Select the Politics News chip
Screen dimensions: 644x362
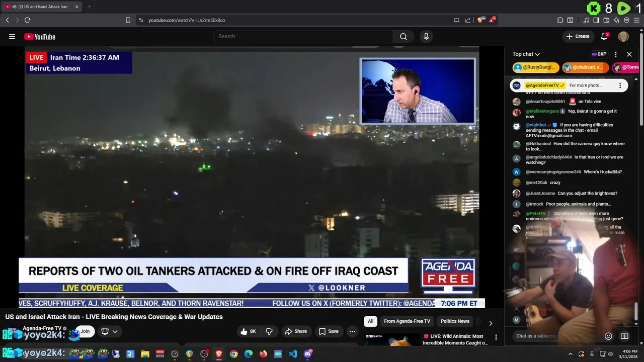click(455, 321)
